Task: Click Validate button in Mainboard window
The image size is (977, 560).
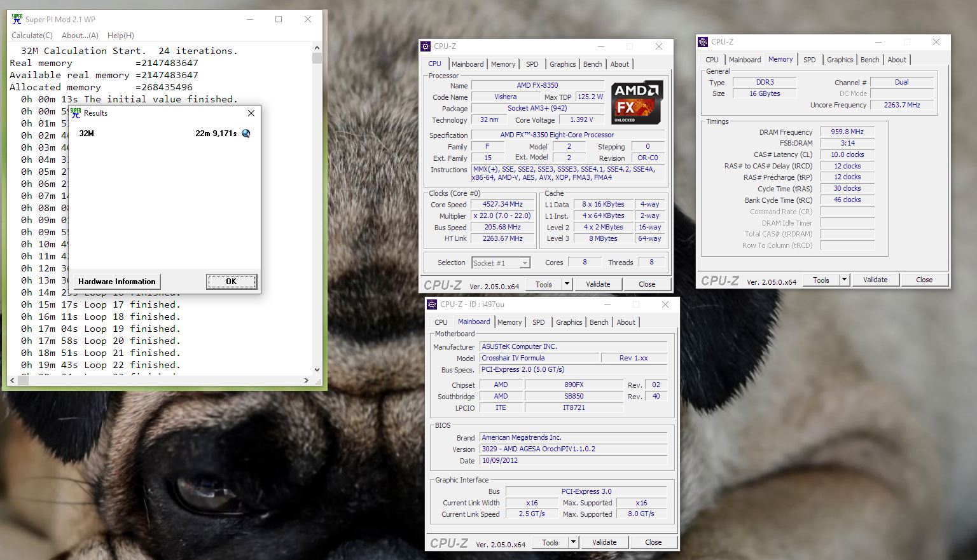Action: tap(604, 542)
